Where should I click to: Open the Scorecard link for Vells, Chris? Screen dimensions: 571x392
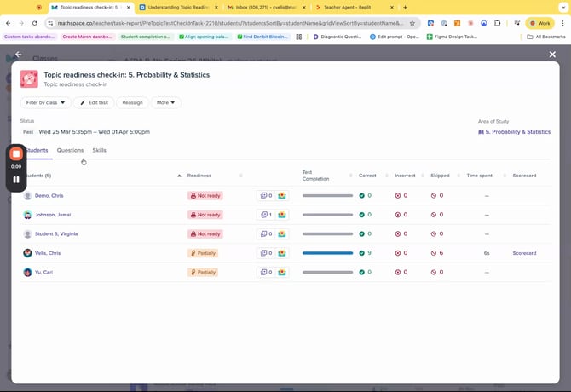coord(524,253)
